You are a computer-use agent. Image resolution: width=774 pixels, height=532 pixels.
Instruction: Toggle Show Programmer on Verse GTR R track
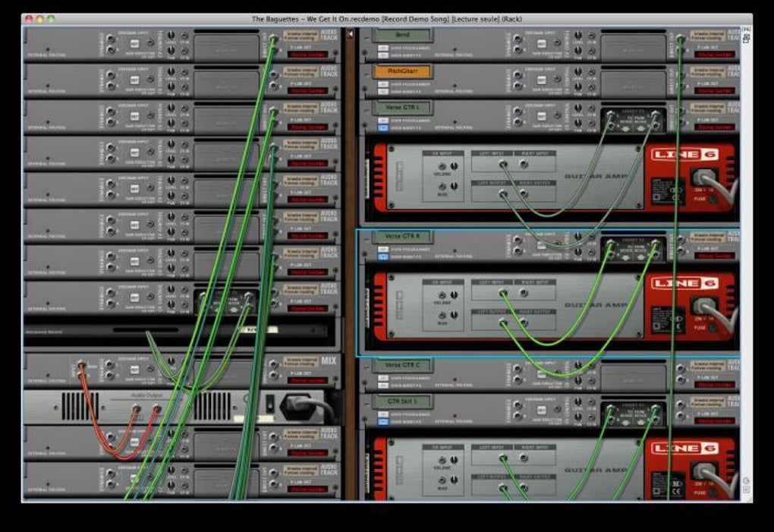pyautogui.click(x=383, y=250)
